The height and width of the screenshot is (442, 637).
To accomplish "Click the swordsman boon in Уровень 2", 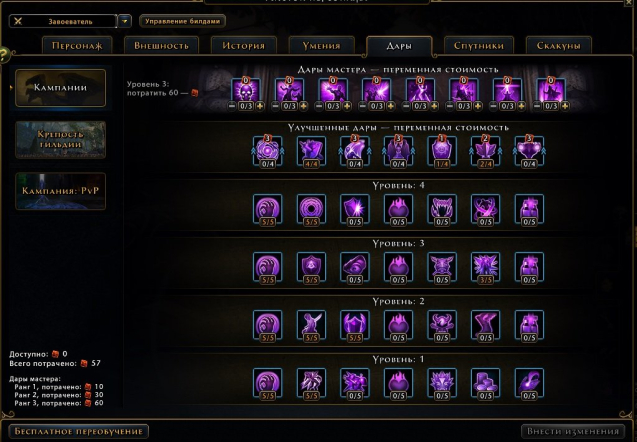I will pyautogui.click(x=311, y=325).
